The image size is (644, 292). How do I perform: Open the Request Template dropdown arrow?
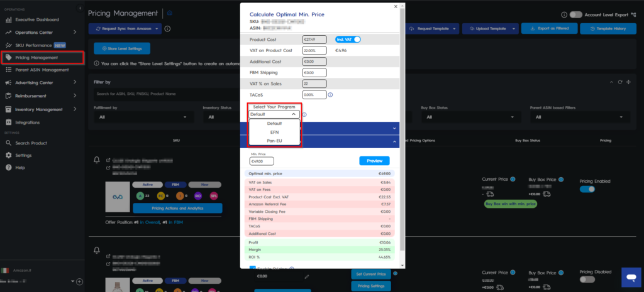[454, 29]
